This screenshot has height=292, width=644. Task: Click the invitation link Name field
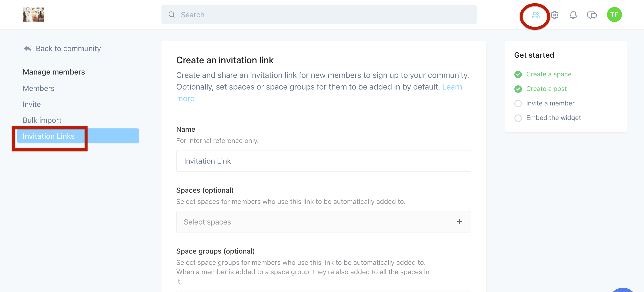click(x=323, y=161)
